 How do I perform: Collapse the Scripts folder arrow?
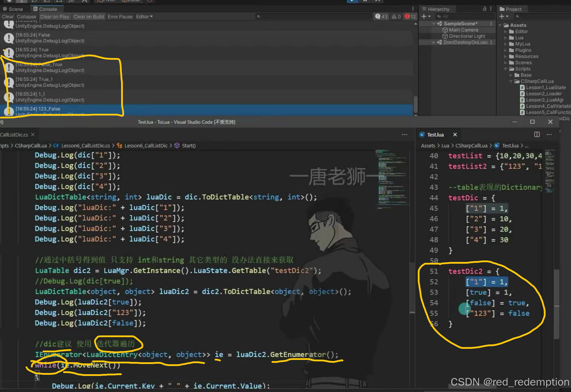click(x=506, y=69)
